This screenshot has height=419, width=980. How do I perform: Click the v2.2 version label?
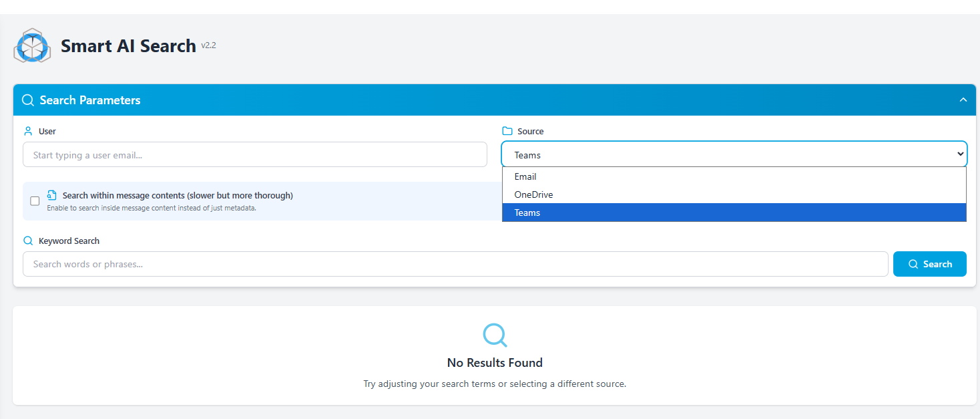point(208,45)
